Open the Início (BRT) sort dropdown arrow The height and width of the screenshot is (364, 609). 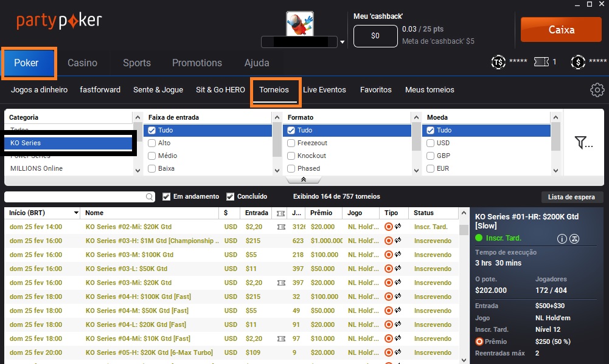pos(76,213)
